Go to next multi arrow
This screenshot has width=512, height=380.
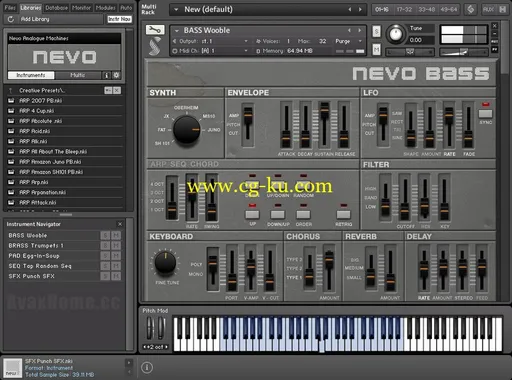(x=360, y=9)
